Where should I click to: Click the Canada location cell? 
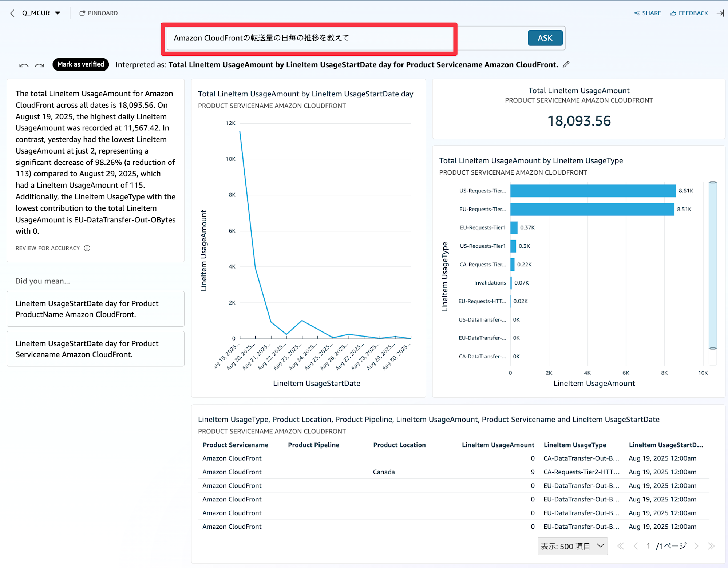(384, 472)
